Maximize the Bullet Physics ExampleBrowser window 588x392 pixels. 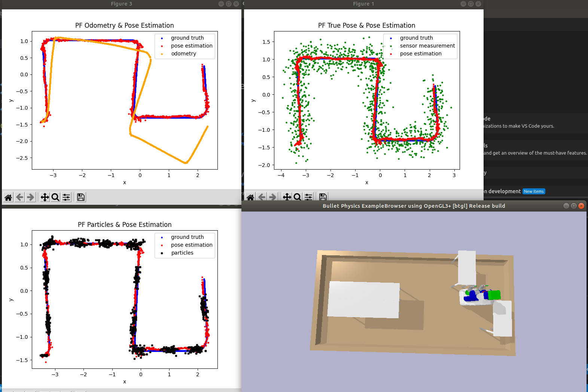point(574,206)
